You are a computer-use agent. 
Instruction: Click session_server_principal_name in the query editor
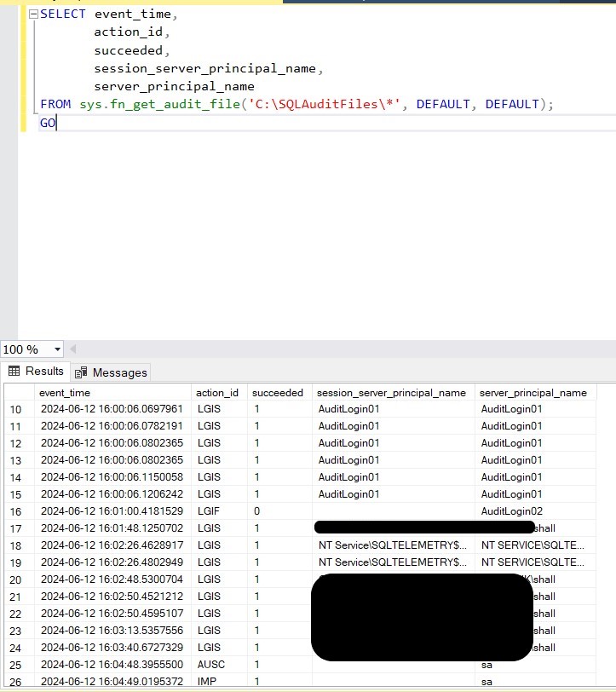pyautogui.click(x=204, y=69)
